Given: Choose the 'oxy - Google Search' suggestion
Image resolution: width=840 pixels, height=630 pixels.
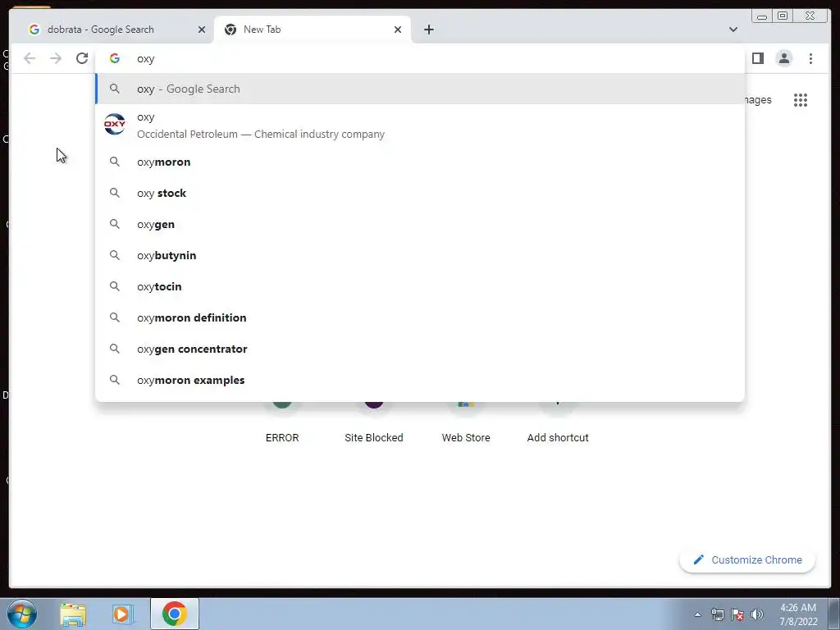Looking at the screenshot, I should click(420, 89).
